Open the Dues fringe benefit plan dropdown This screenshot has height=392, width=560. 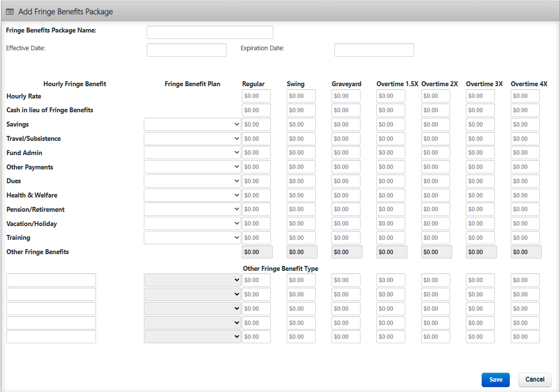coord(192,181)
